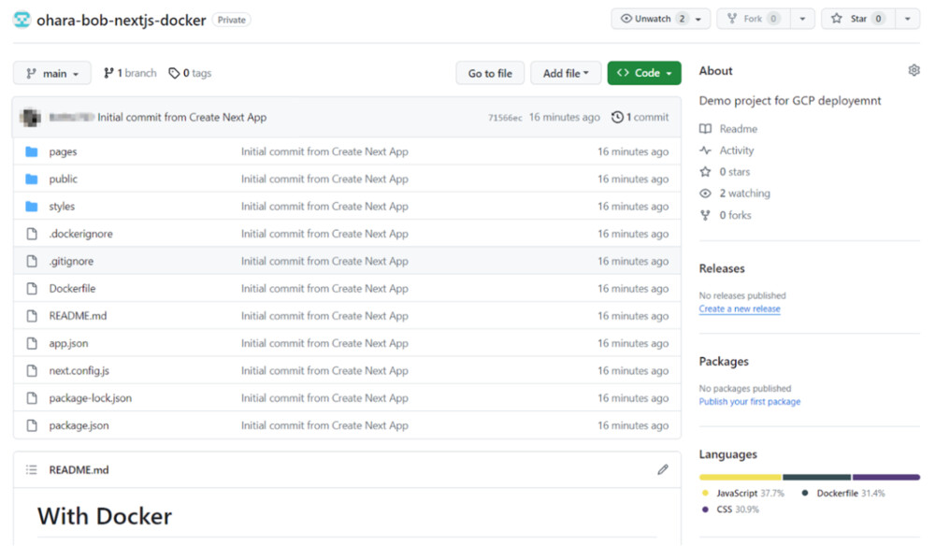Open Publish your first package link
Viewport: 935px width, 560px height.
tap(750, 402)
